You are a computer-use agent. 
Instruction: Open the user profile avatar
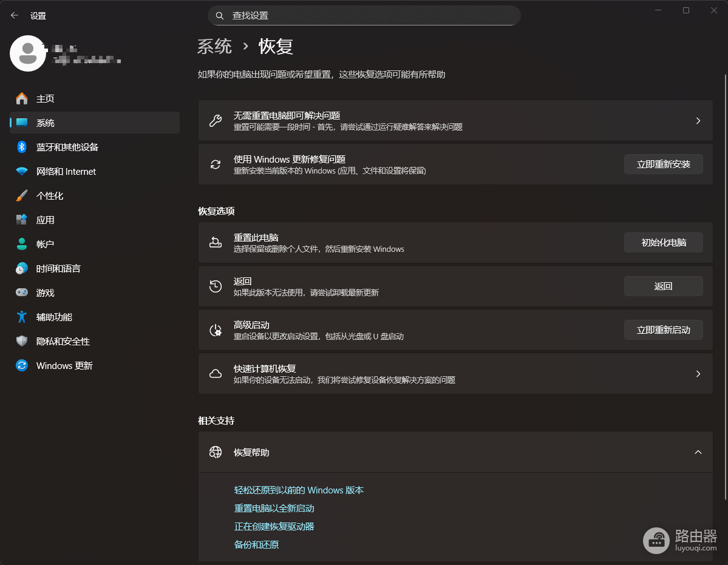[28, 53]
